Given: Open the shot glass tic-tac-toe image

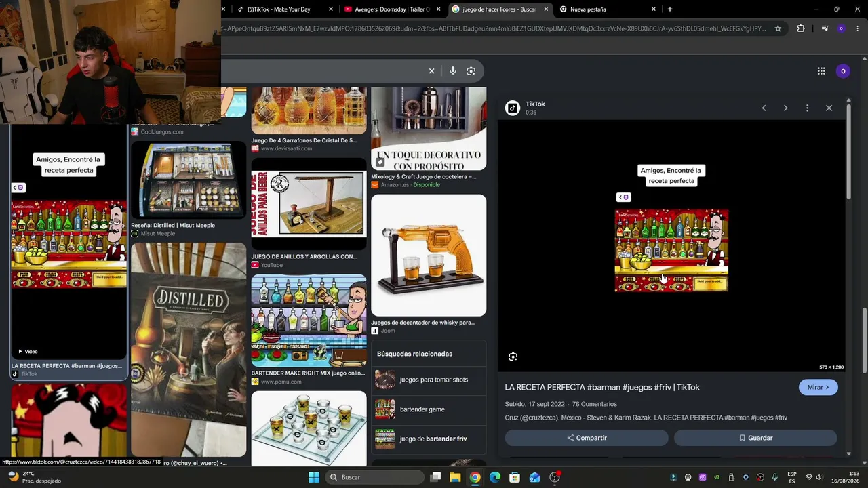Looking at the screenshot, I should (309, 428).
